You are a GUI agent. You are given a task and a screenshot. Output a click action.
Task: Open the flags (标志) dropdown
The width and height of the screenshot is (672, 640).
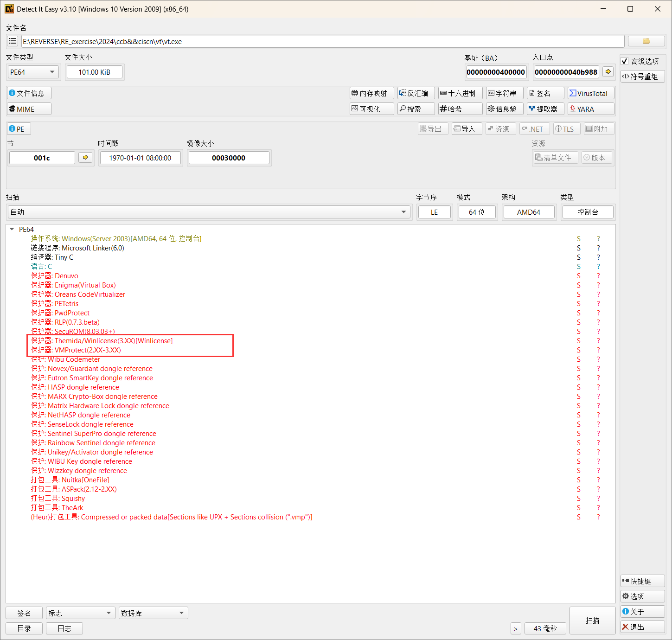80,613
